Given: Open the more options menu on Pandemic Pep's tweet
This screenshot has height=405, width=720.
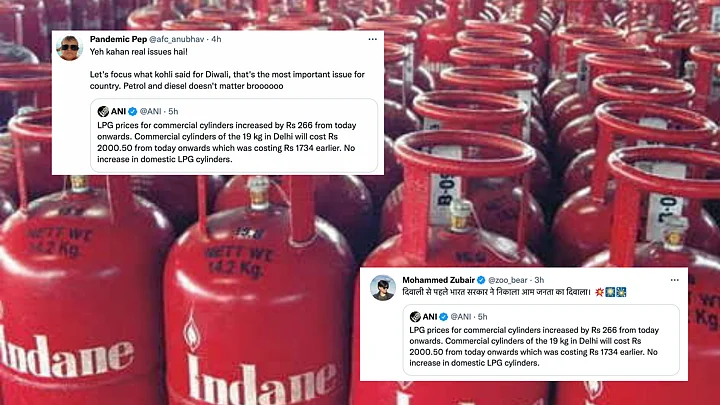Looking at the screenshot, I should 372,39.
